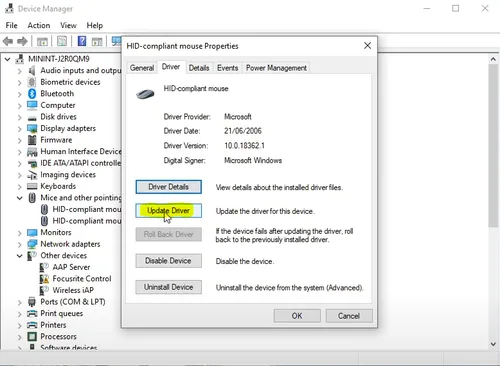
Task: Click the MININT-J2R0QM9 computer root icon
Action: point(20,59)
